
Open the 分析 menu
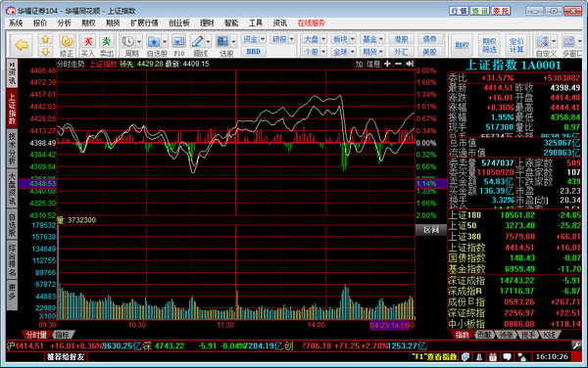pos(64,23)
